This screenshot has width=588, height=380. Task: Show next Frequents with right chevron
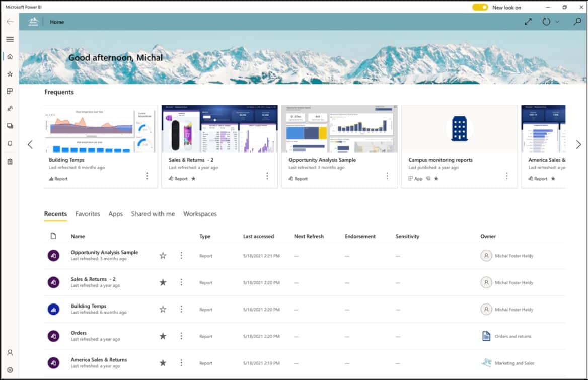pyautogui.click(x=578, y=144)
